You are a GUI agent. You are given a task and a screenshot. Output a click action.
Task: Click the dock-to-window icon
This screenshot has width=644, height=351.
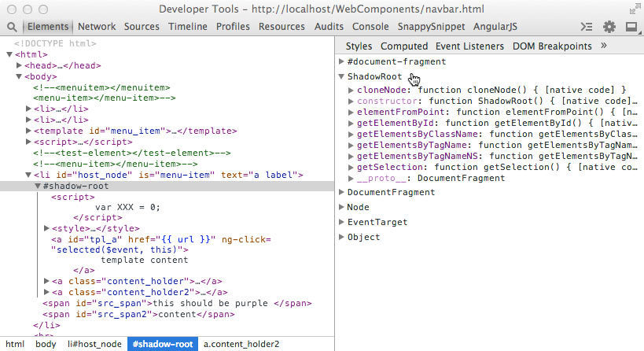pyautogui.click(x=631, y=27)
